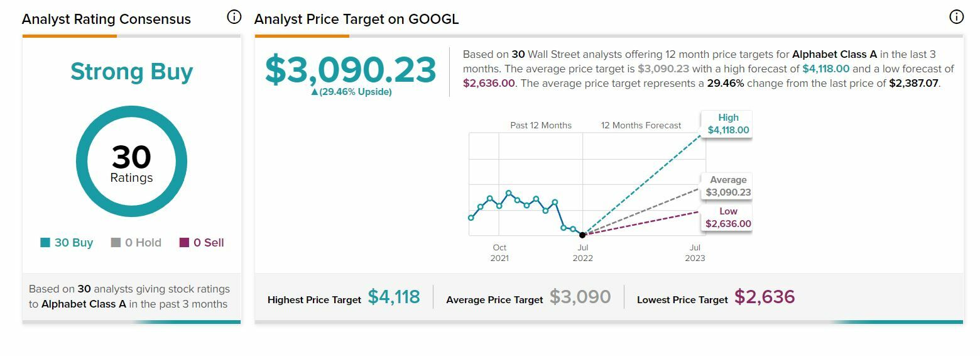Click the teal Buy legend square
Screen dimensions: 980x356
pyautogui.click(x=45, y=243)
